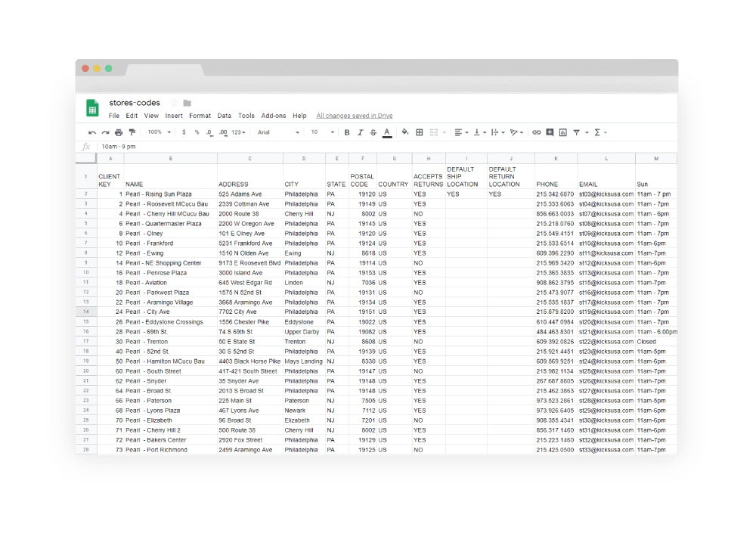Print the spreadsheet using the printer icon
The height and width of the screenshot is (552, 756).
[x=119, y=132]
